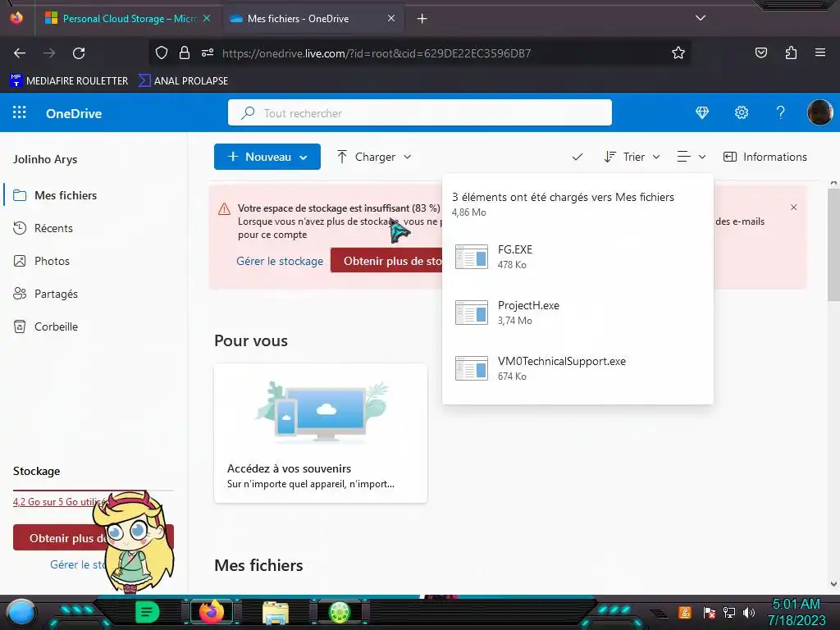
Task: Open a new browser tab
Action: [x=422, y=19]
